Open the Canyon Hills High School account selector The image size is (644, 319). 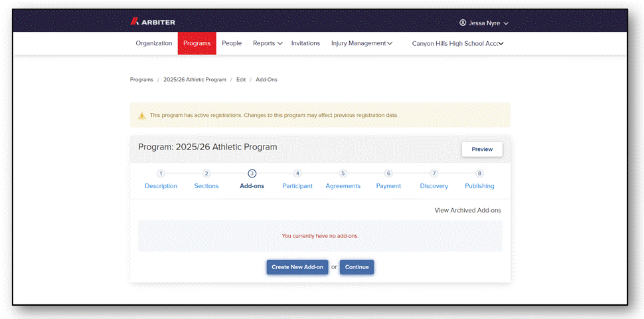pyautogui.click(x=457, y=43)
